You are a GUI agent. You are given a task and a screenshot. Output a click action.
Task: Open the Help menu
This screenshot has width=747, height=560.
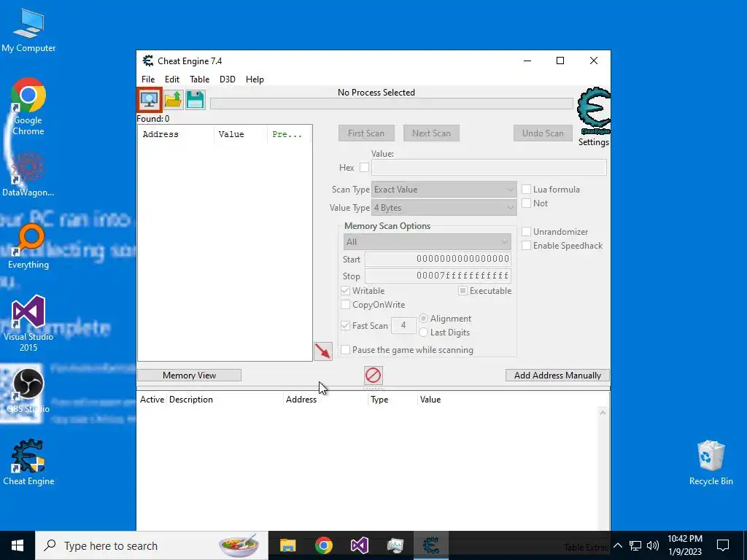pos(255,79)
